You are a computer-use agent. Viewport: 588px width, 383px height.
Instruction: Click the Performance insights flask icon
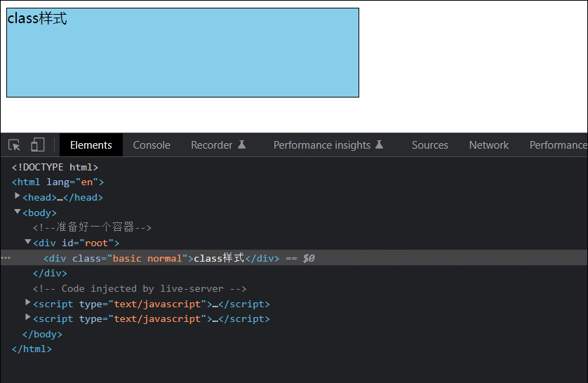click(x=379, y=145)
